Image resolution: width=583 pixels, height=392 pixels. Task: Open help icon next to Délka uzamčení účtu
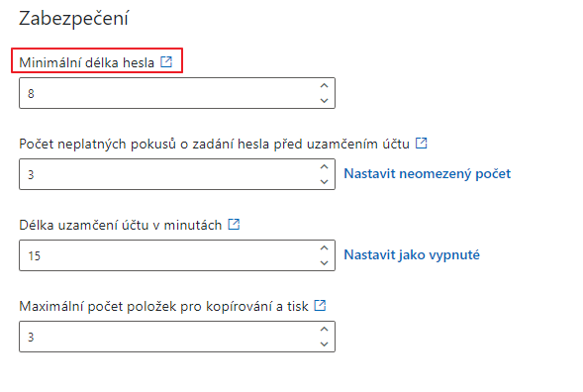point(234,224)
